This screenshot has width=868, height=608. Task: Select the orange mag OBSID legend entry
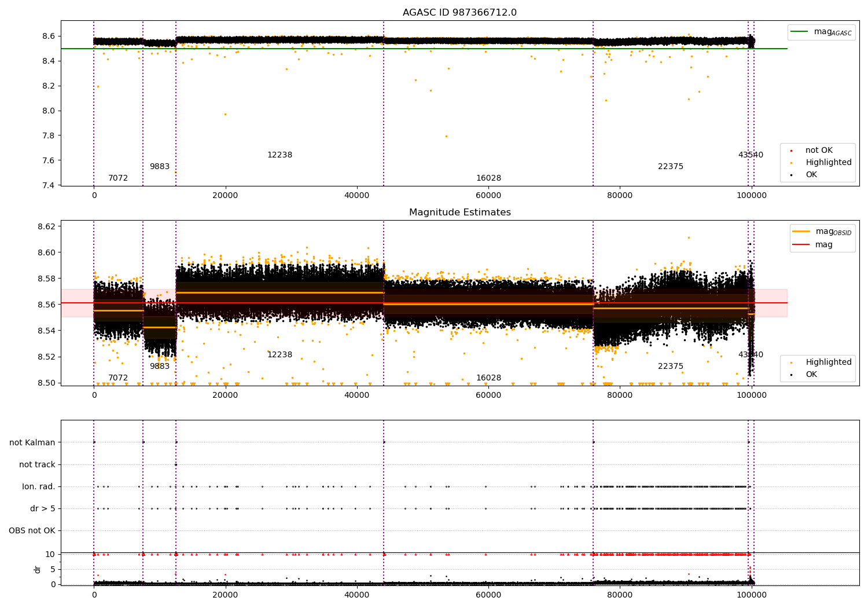(x=822, y=232)
